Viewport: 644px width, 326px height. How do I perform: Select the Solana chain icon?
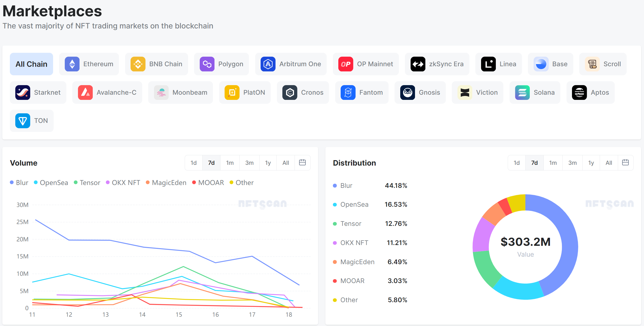[x=522, y=93]
